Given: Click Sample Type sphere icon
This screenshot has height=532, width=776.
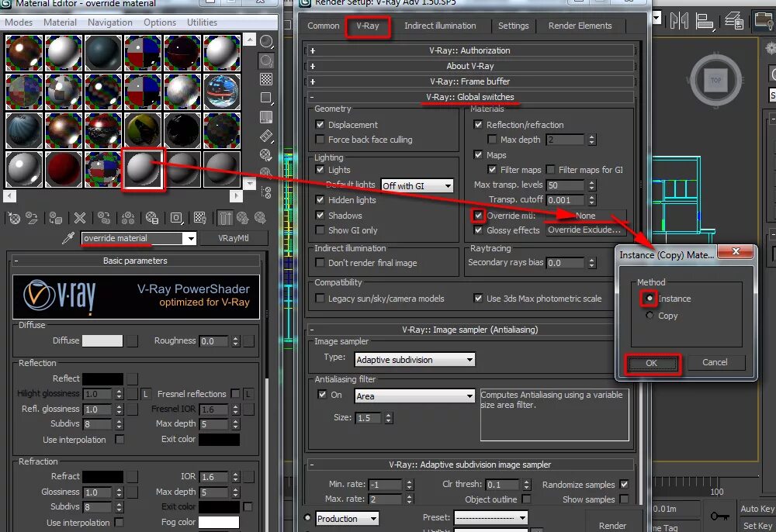Looking at the screenshot, I should (266, 42).
